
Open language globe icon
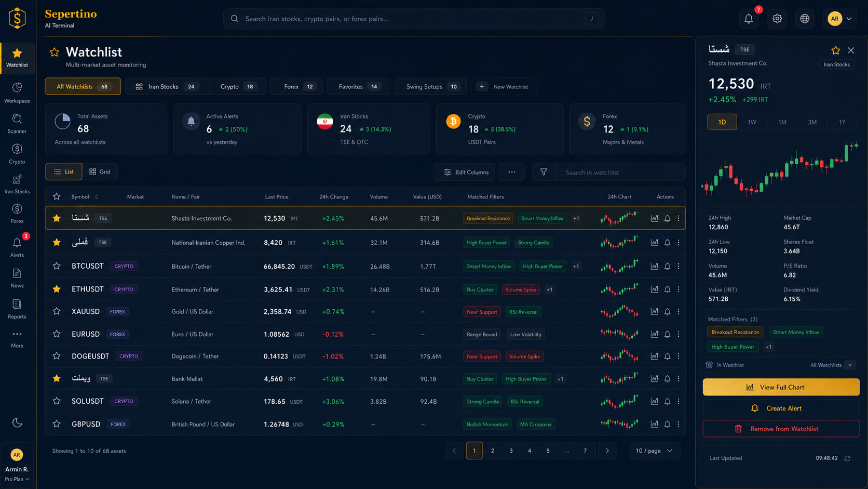coord(805,19)
